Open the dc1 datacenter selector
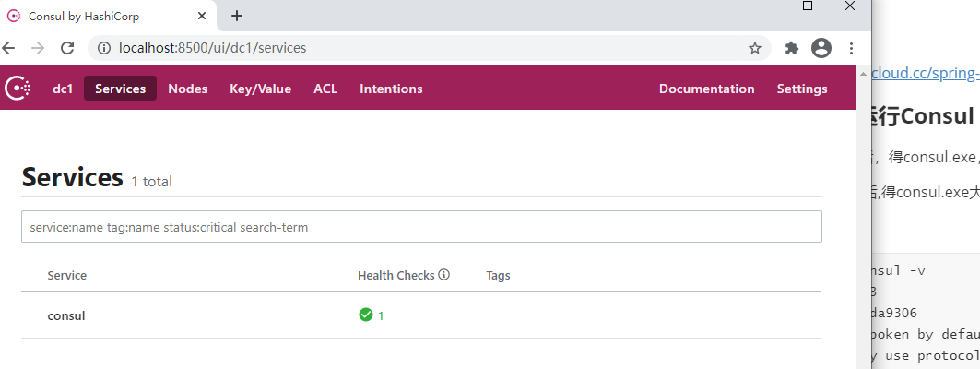 [x=63, y=89]
